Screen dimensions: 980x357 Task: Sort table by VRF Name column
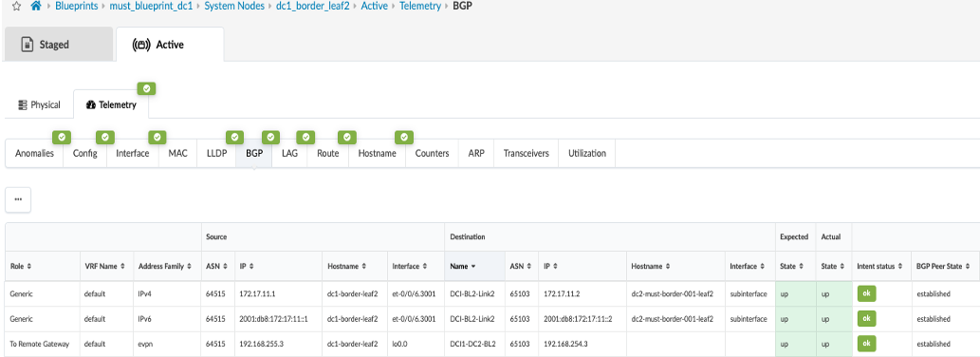coord(105,267)
